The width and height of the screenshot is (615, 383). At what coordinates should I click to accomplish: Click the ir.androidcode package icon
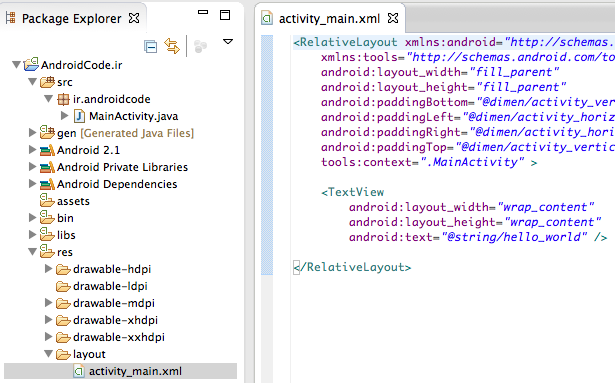[64, 99]
